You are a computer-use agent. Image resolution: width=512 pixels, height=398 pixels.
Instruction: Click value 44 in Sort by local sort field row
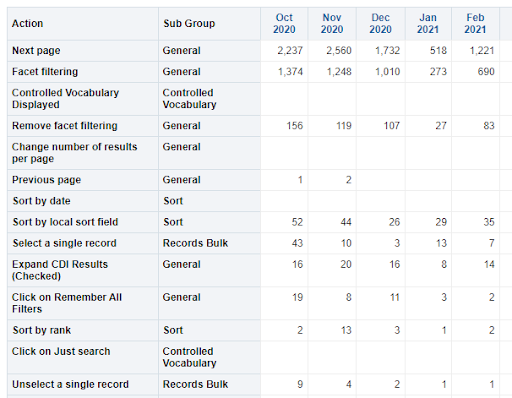346,222
